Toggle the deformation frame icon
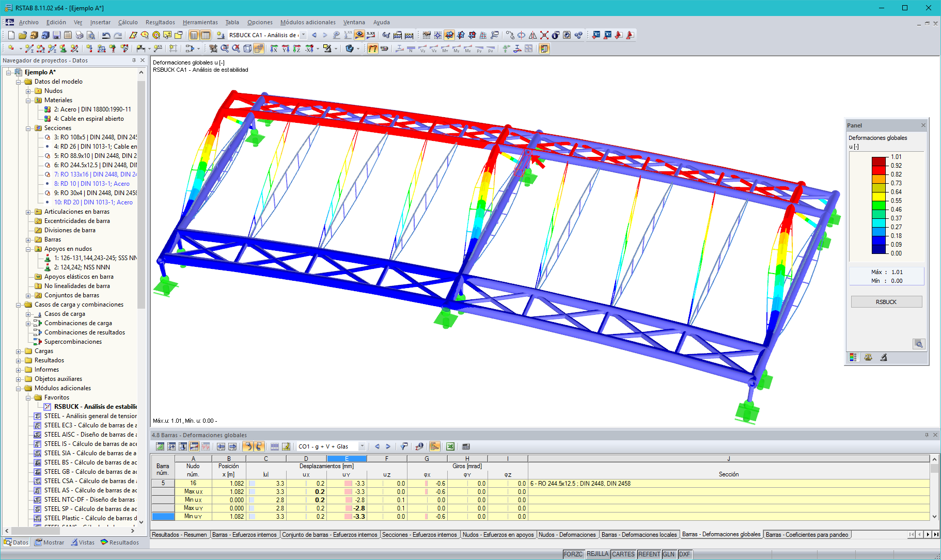The height and width of the screenshot is (560, 941). click(x=373, y=49)
